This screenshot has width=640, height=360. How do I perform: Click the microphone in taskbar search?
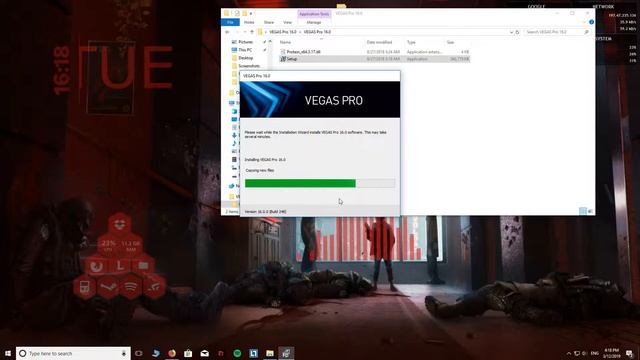(x=124, y=353)
